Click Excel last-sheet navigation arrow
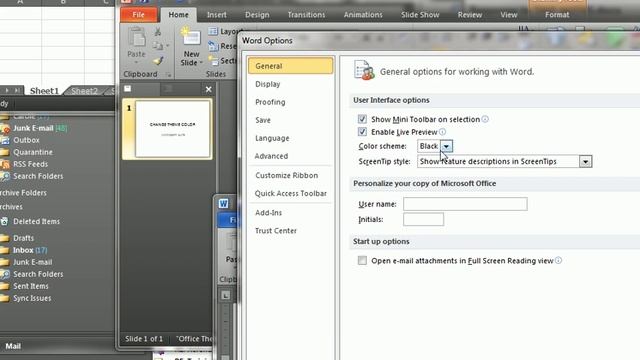Screen dimensions: 640x360 [x=17, y=90]
